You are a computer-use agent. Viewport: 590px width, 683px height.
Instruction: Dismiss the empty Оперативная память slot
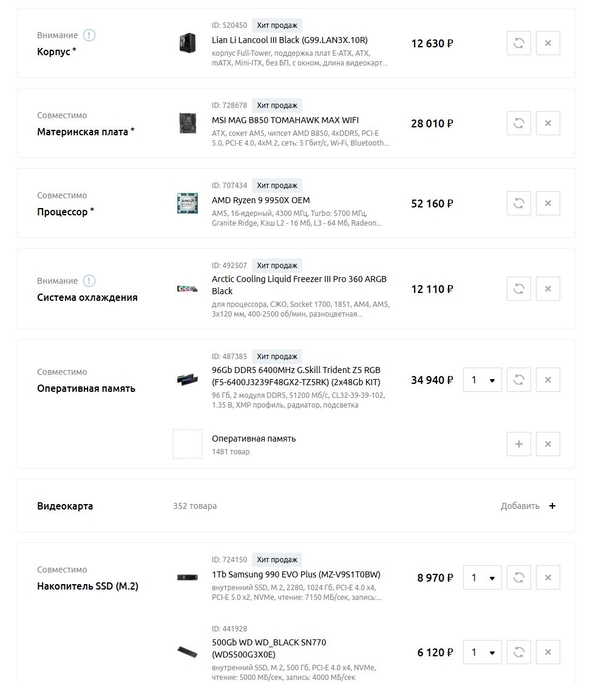pos(548,444)
